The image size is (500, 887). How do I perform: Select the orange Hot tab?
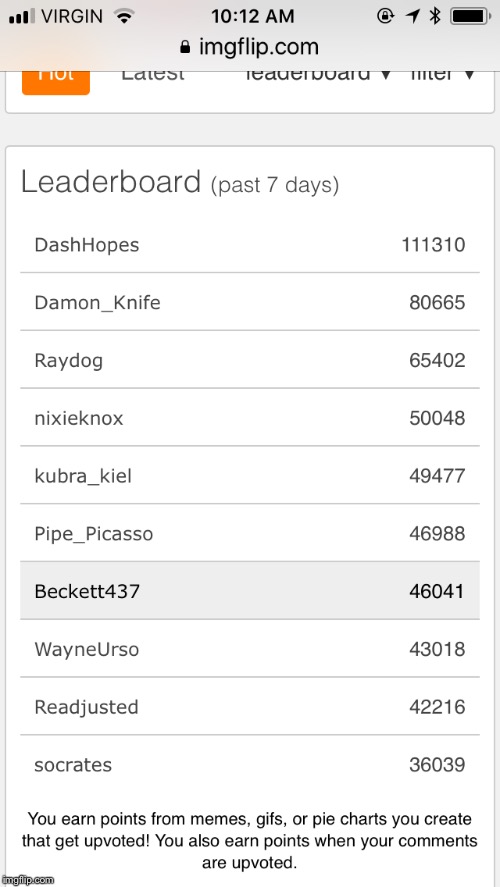[56, 80]
